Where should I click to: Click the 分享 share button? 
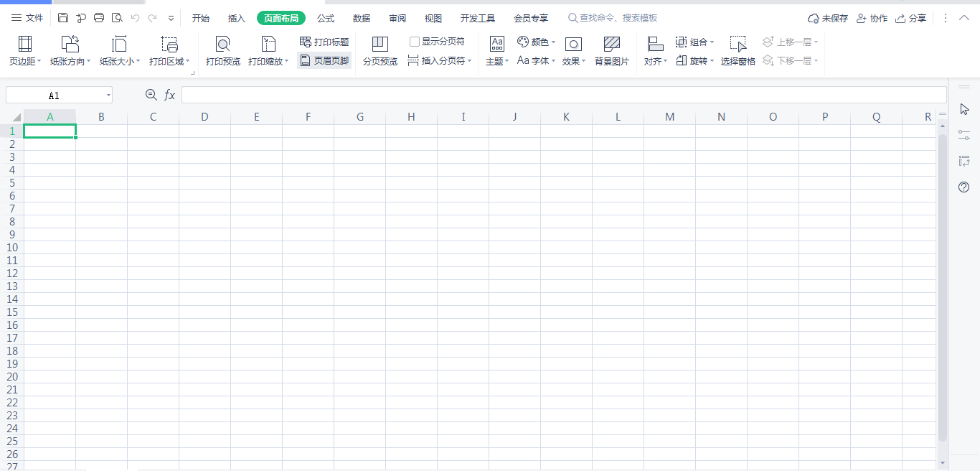click(910, 18)
